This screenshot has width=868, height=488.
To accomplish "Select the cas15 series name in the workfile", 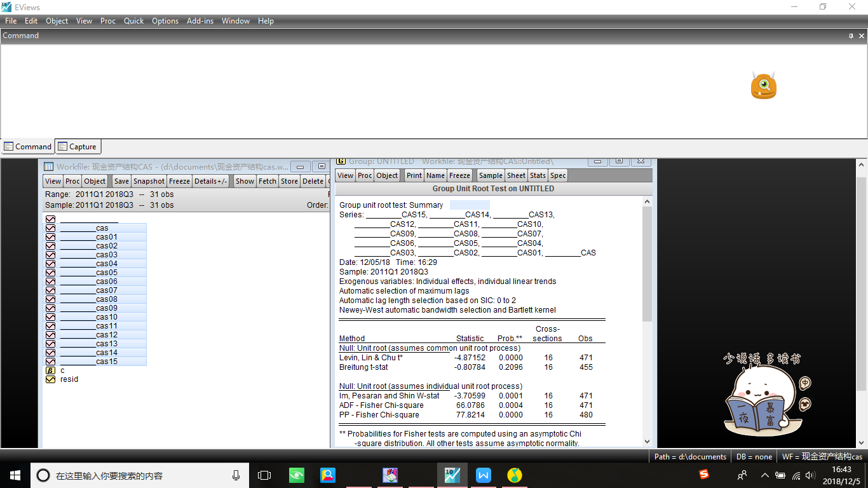I will tap(89, 362).
